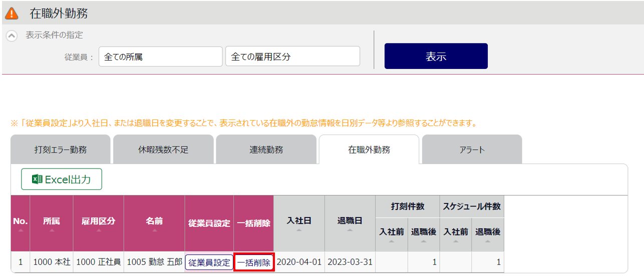Switch to the 打刻エラー勤務 tab
644x278 pixels.
pyautogui.click(x=61, y=149)
